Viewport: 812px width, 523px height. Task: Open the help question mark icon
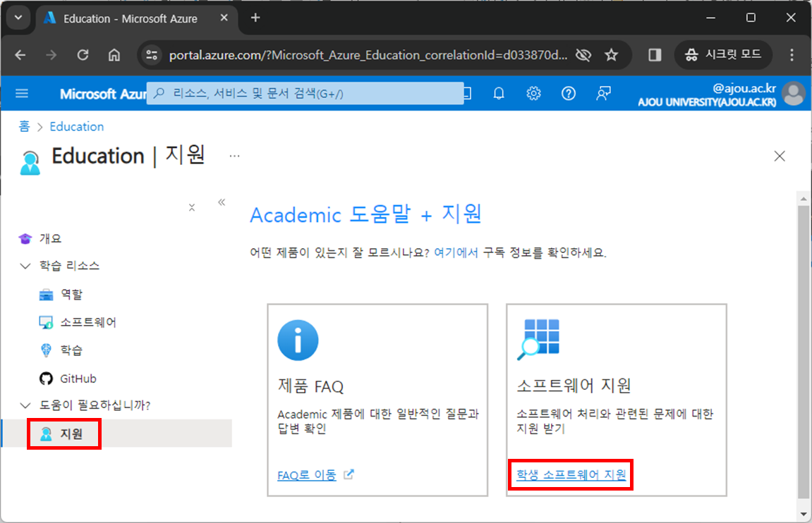tap(569, 94)
